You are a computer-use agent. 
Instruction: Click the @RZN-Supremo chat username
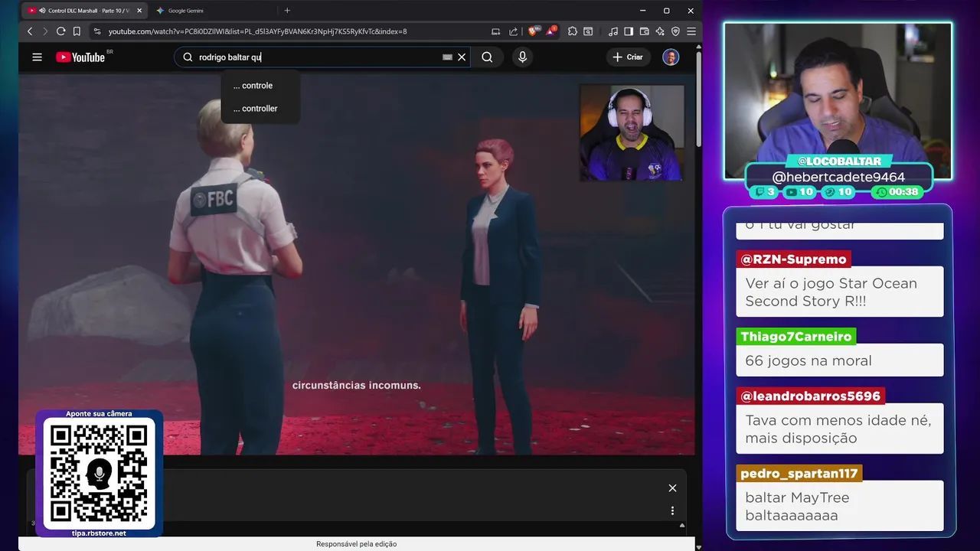point(793,259)
